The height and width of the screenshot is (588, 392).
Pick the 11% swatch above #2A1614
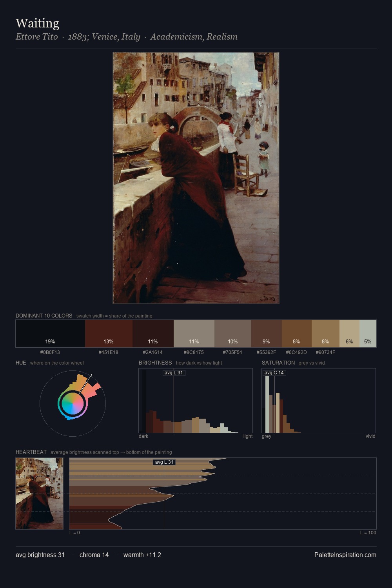coord(153,334)
